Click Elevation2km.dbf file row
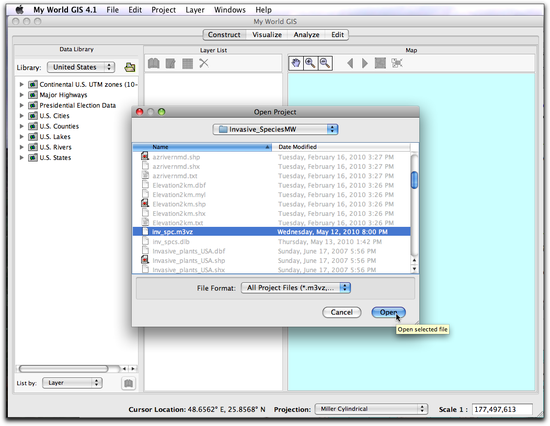This screenshot has height=426, width=550. [x=271, y=185]
